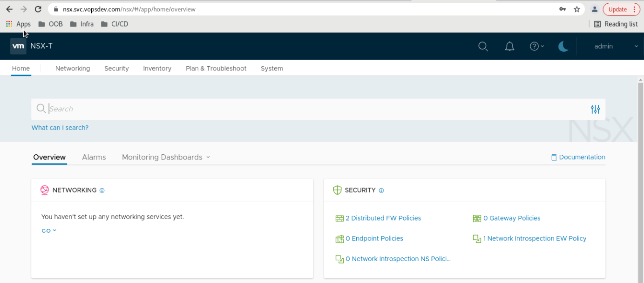Click the VMware NSX-T logo
Viewport: 644px width, 283px height.
(19, 46)
